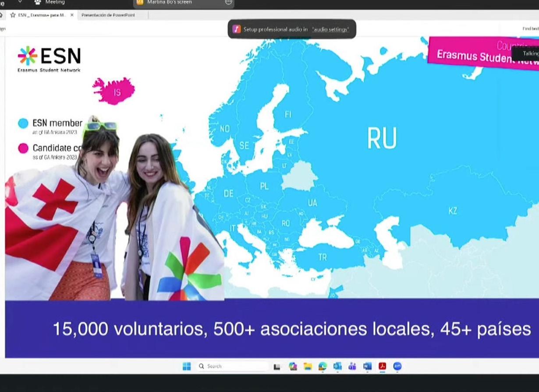
Task: Expand the dropdown arrow left of Meeting
Action: (x=20, y=2)
